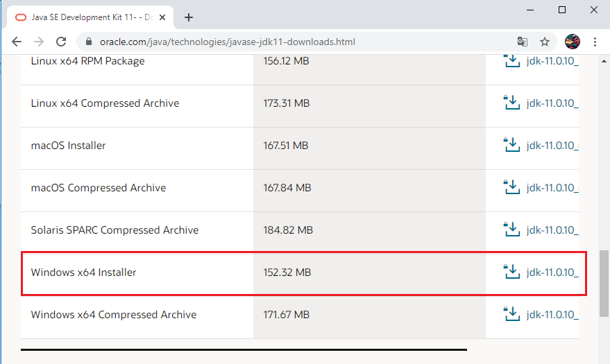Click the file size '167.84 MB'
610x364 pixels.
[287, 188]
